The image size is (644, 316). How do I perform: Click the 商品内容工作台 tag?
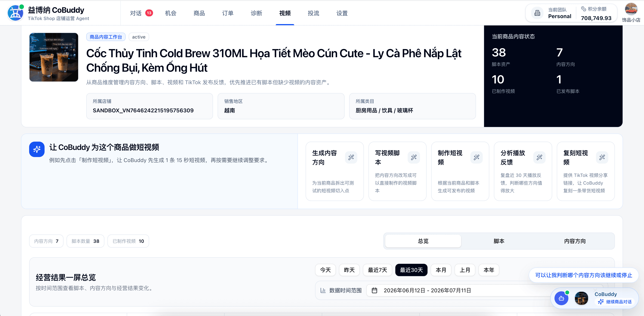[x=106, y=37]
